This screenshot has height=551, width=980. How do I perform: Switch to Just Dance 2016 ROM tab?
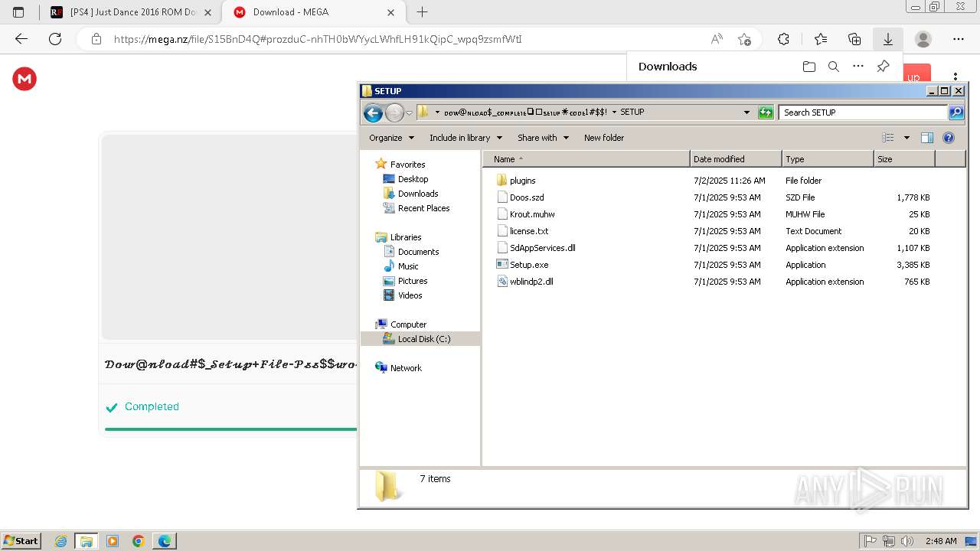130,12
